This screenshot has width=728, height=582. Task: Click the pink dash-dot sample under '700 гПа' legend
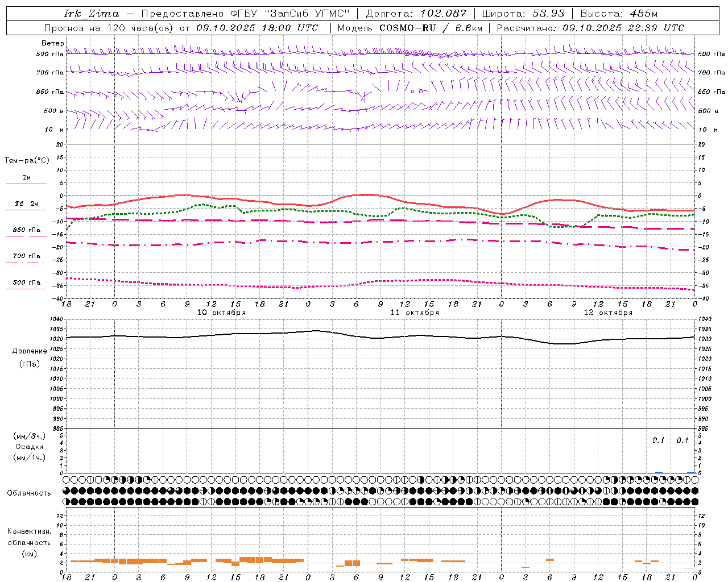[x=25, y=263]
